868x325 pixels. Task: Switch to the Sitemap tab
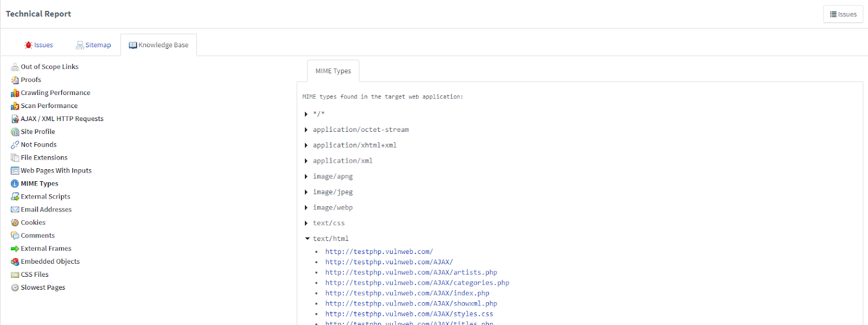[93, 45]
